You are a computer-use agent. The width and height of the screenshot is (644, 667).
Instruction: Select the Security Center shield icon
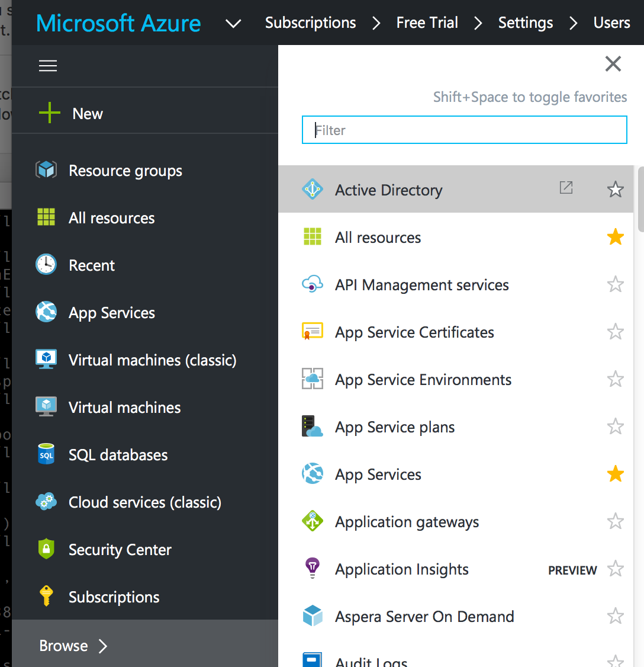(46, 549)
